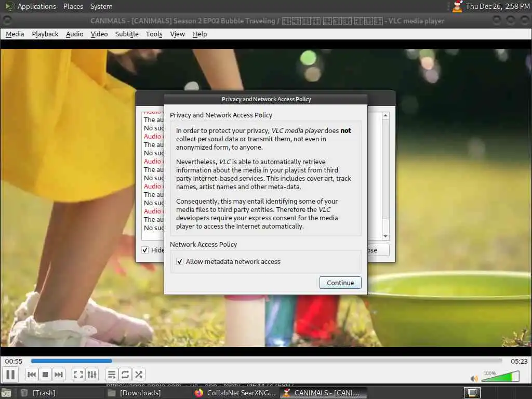
Task: Open the Help menu
Action: [x=200, y=34]
